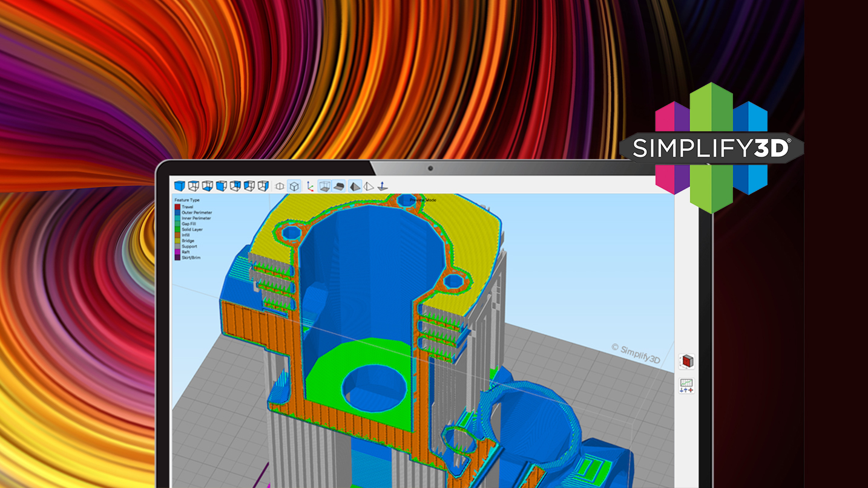Click the fifth view cube preset
868x488 pixels.
(x=235, y=186)
